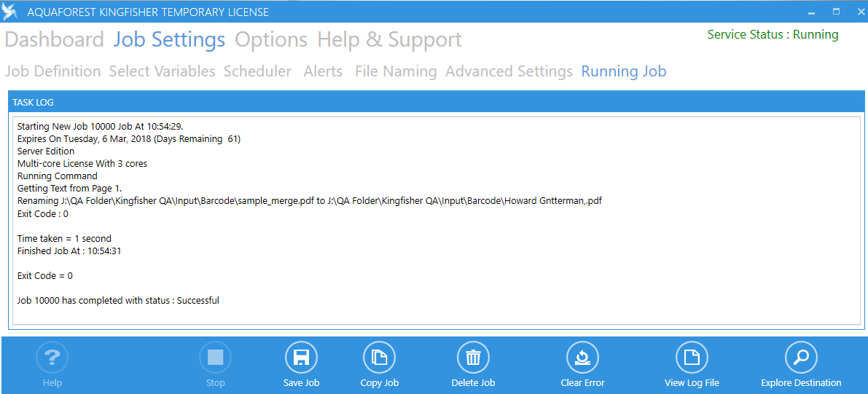Select the Job Settings tab
The height and width of the screenshot is (394, 868).
point(169,40)
